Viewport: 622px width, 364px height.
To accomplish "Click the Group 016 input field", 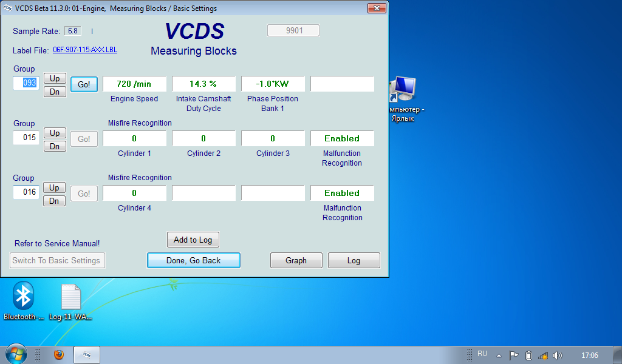I will (26, 192).
